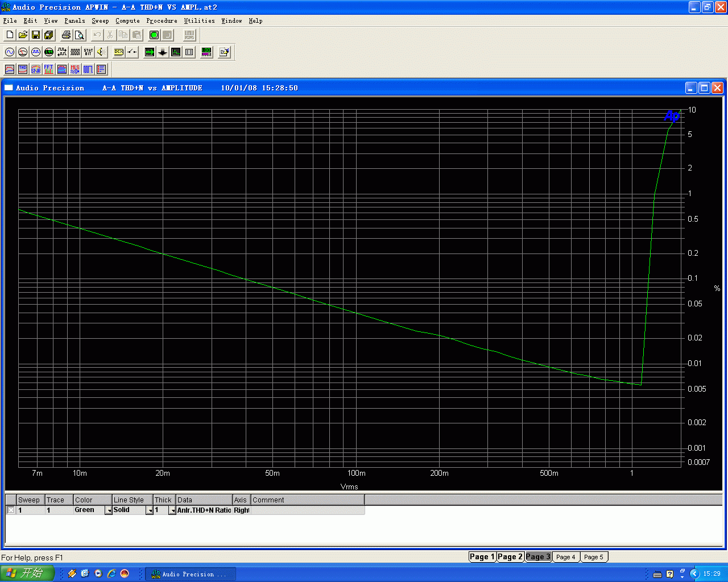Click the Vrms x-axis label
Viewport: 728px width, 582px height.
pyautogui.click(x=349, y=487)
